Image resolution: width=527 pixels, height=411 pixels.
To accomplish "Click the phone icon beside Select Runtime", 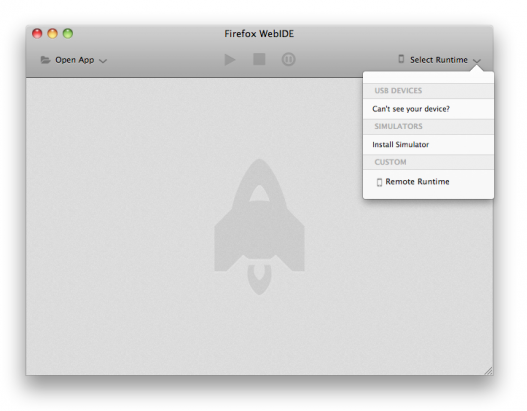I will tap(401, 59).
